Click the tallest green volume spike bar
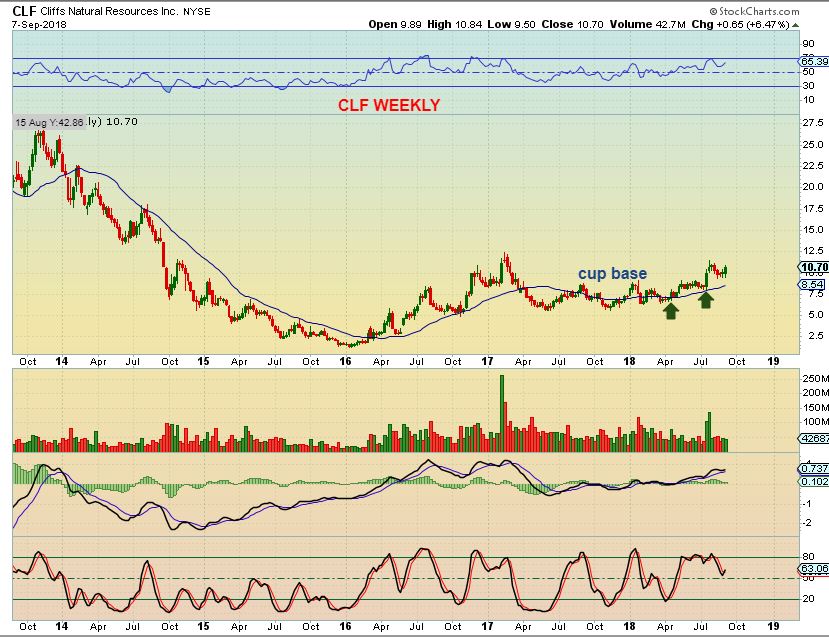 [x=502, y=413]
